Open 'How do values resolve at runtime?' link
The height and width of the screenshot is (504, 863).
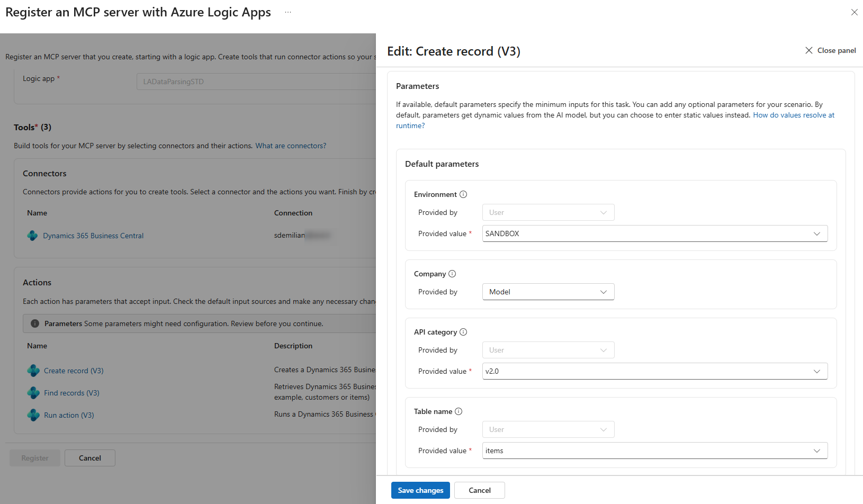(x=793, y=115)
